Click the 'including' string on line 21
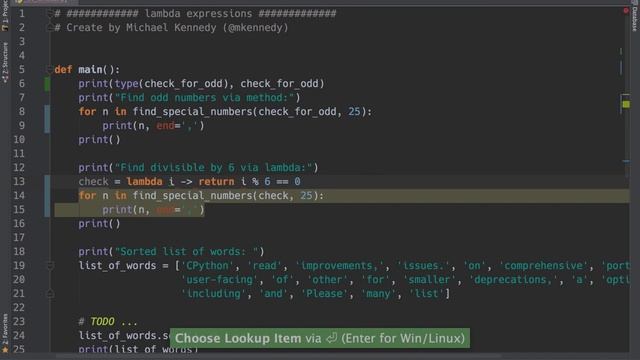This screenshot has height=360, width=640. click(x=213, y=294)
